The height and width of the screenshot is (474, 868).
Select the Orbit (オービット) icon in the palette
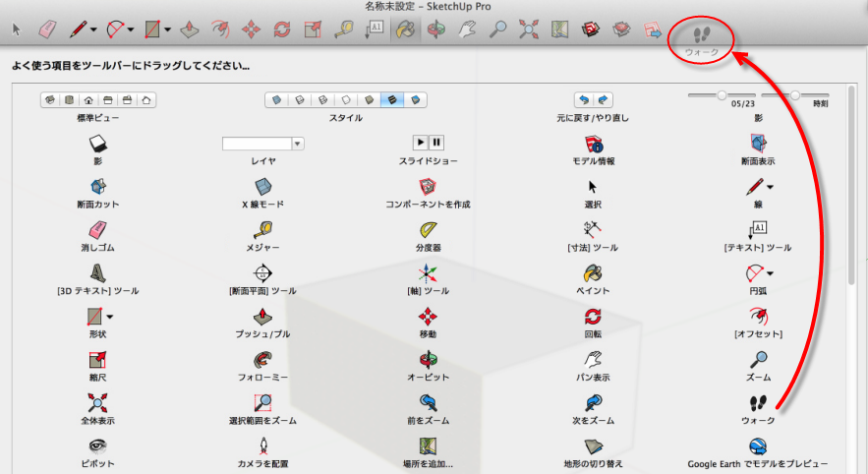pos(428,359)
